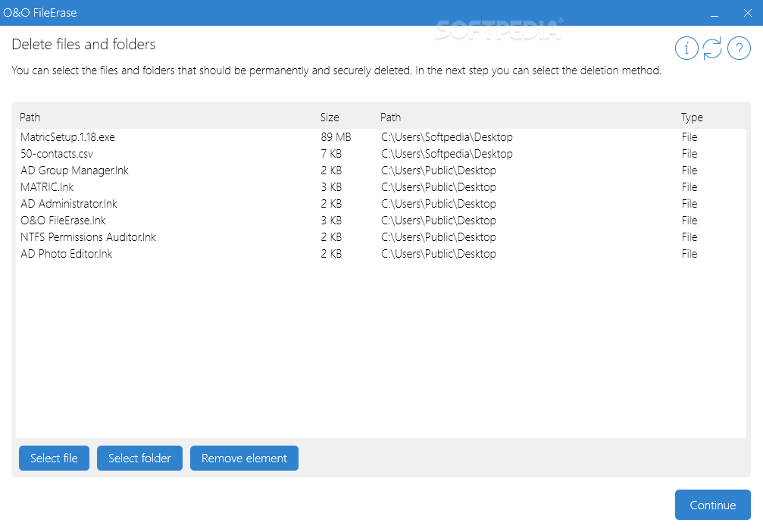Click location path of MATRIC.lnk
The width and height of the screenshot is (763, 532).
point(439,187)
